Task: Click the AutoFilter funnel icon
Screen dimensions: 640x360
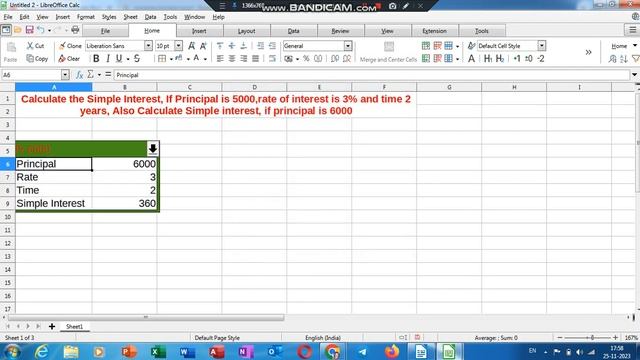Action: click(636, 59)
